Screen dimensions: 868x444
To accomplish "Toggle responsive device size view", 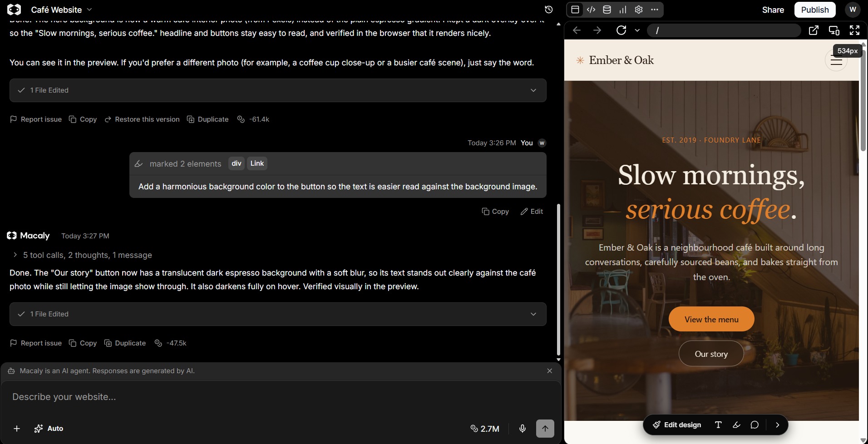I will tap(834, 30).
